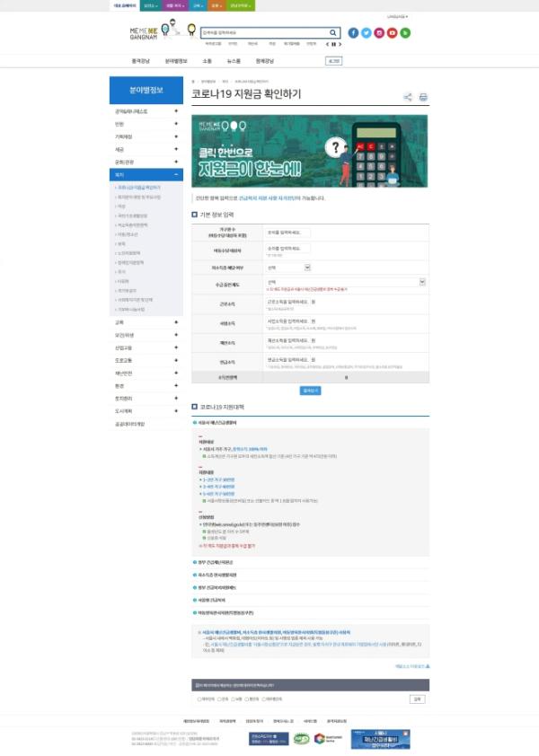Open the 뉴스룸 main menu item
Viewport: 539px width, 756px height.
coord(234,61)
